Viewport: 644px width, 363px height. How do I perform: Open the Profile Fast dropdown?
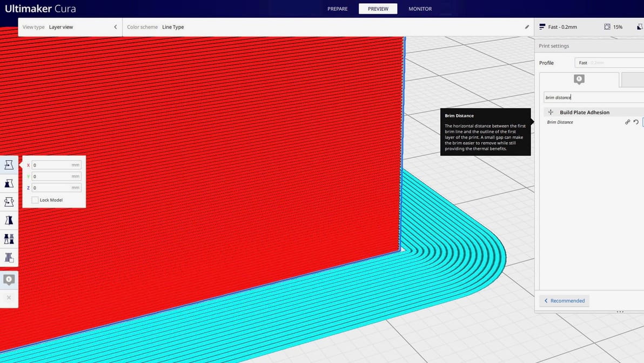(609, 63)
